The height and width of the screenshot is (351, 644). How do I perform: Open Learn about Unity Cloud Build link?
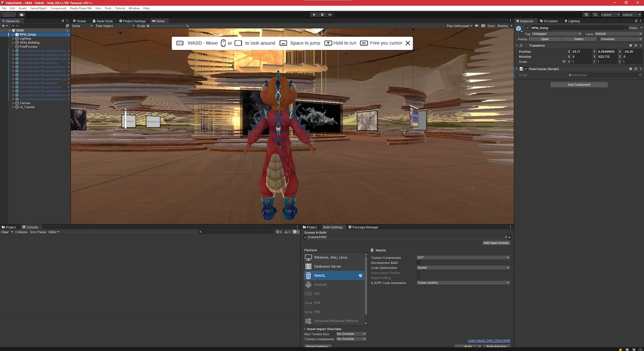pyautogui.click(x=489, y=340)
